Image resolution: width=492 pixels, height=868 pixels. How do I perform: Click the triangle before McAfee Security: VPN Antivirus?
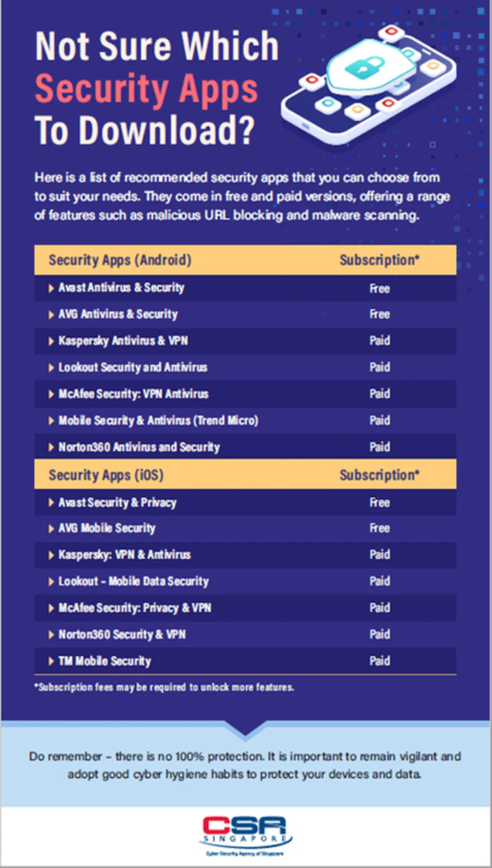51,394
